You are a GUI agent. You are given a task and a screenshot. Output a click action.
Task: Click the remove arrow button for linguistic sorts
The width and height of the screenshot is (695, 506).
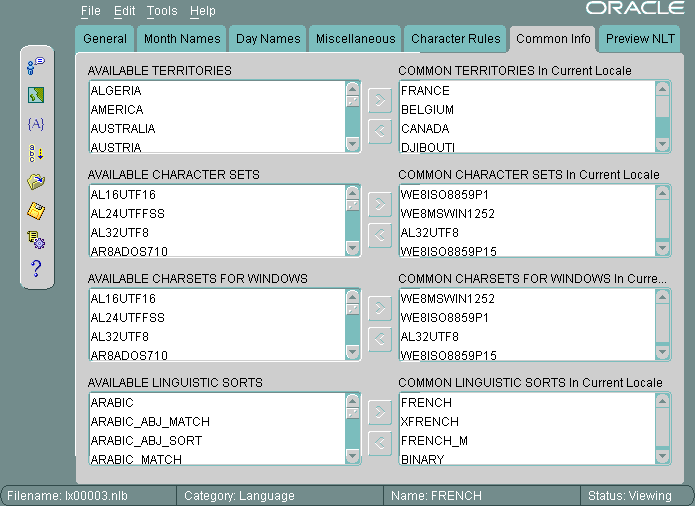pos(379,443)
